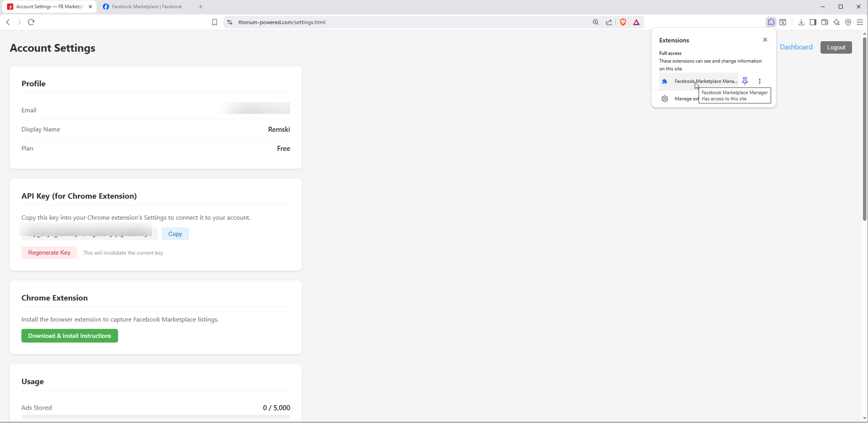Click the Usage section heading
This screenshot has height=423, width=868.
click(33, 381)
